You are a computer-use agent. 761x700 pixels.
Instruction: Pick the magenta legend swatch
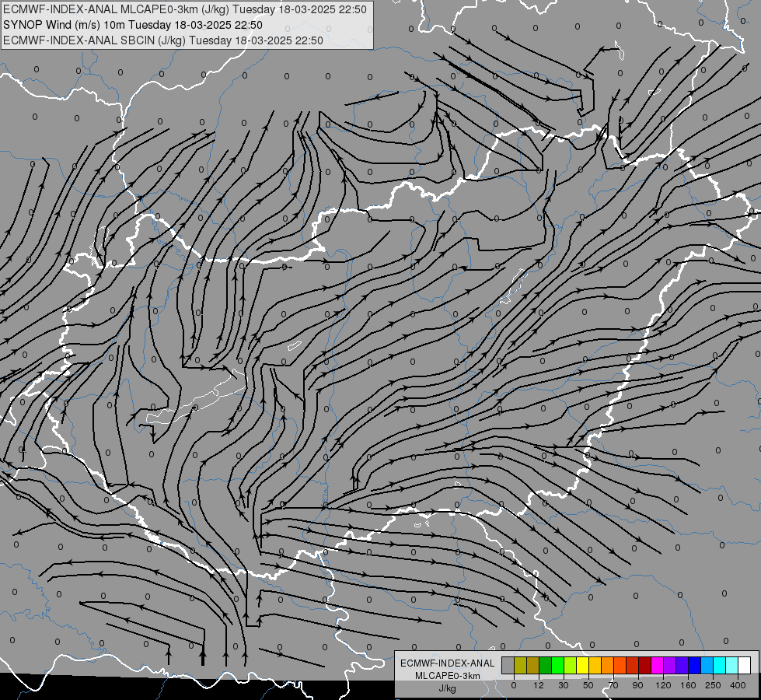658,665
